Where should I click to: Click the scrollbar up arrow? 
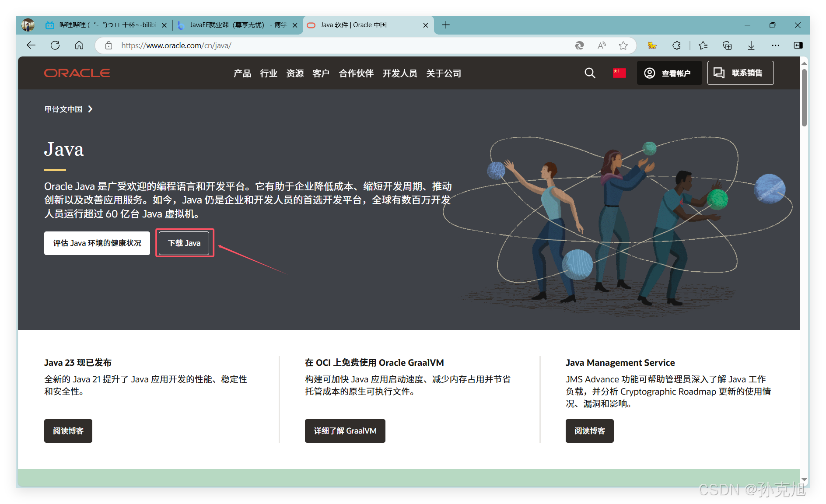(804, 63)
